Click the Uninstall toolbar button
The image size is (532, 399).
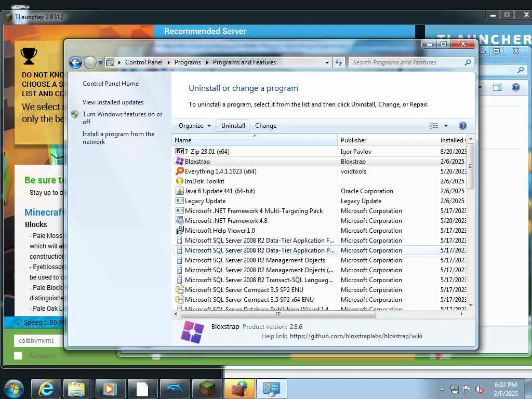233,126
